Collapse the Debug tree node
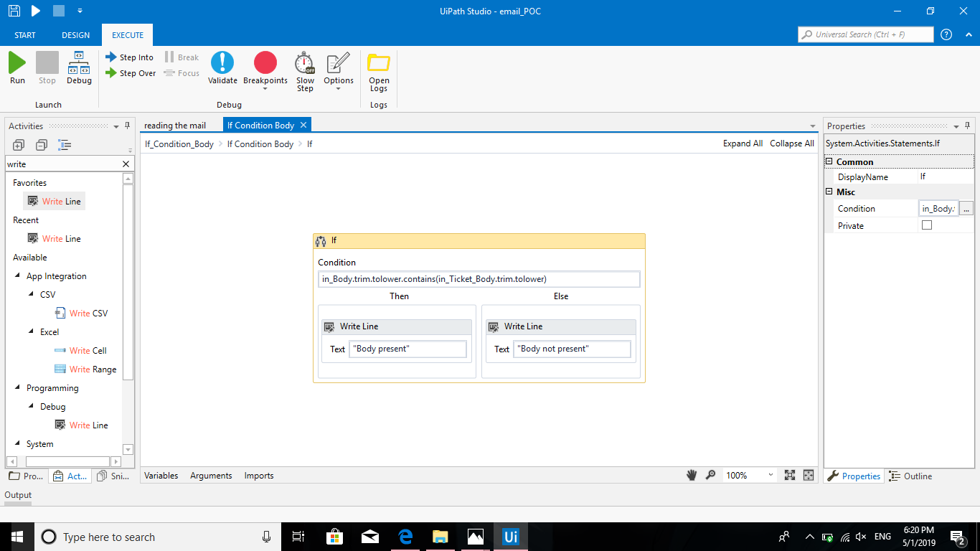This screenshot has width=980, height=551. tap(32, 407)
